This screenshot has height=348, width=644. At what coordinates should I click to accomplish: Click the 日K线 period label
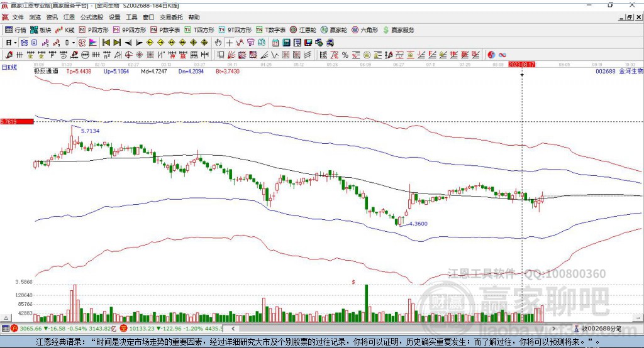click(x=9, y=67)
